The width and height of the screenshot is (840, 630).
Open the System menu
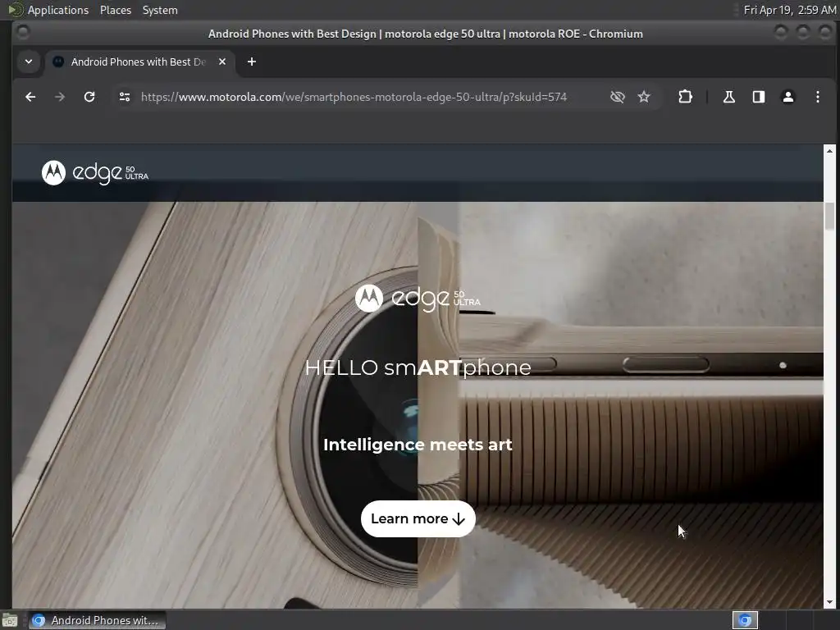point(160,10)
